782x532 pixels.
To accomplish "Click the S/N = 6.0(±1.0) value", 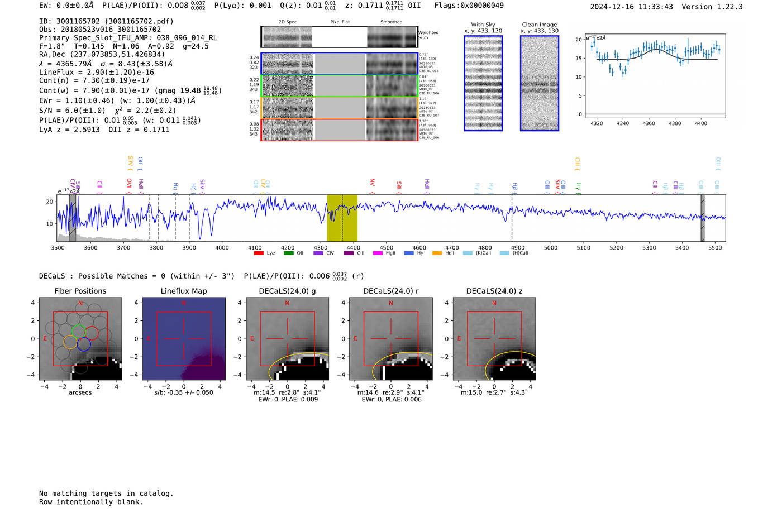I will click(72, 111).
